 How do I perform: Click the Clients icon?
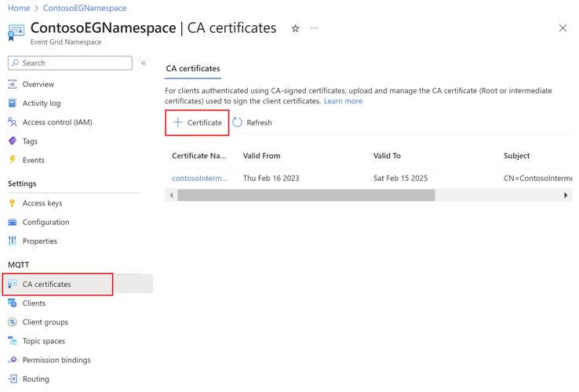[x=13, y=303]
